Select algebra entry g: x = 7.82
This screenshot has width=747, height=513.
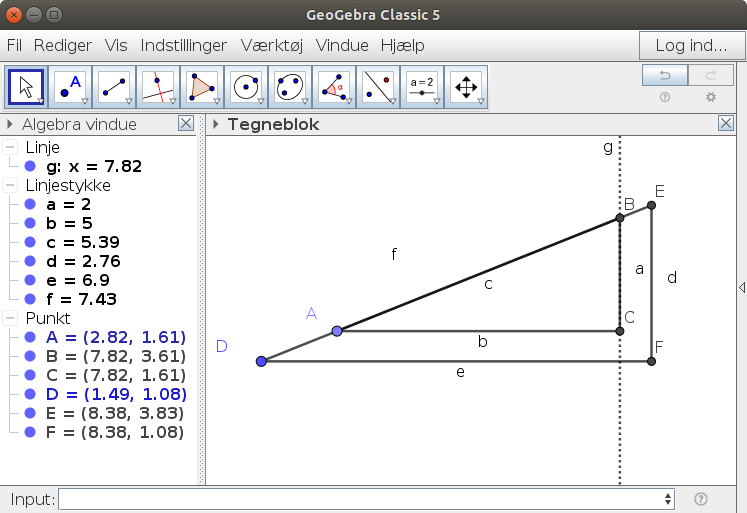click(94, 166)
